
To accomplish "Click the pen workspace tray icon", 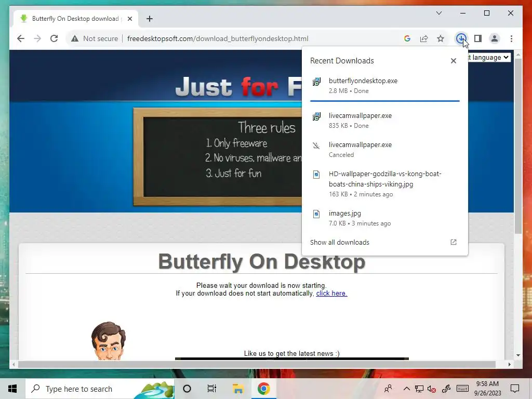I will [446, 389].
